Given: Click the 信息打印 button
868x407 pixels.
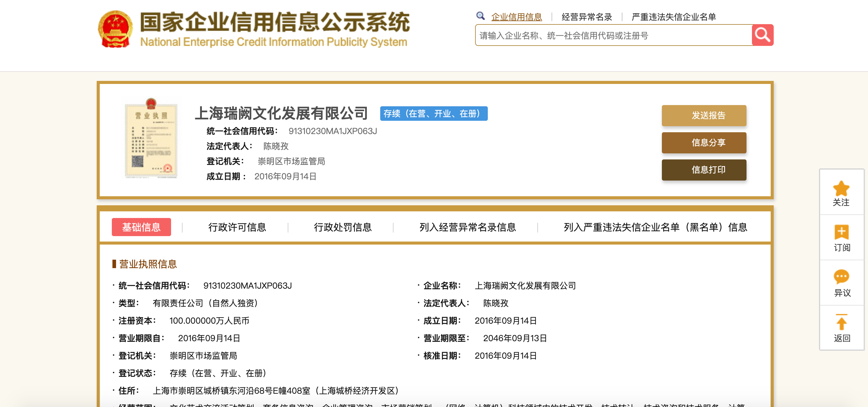Looking at the screenshot, I should (x=704, y=170).
